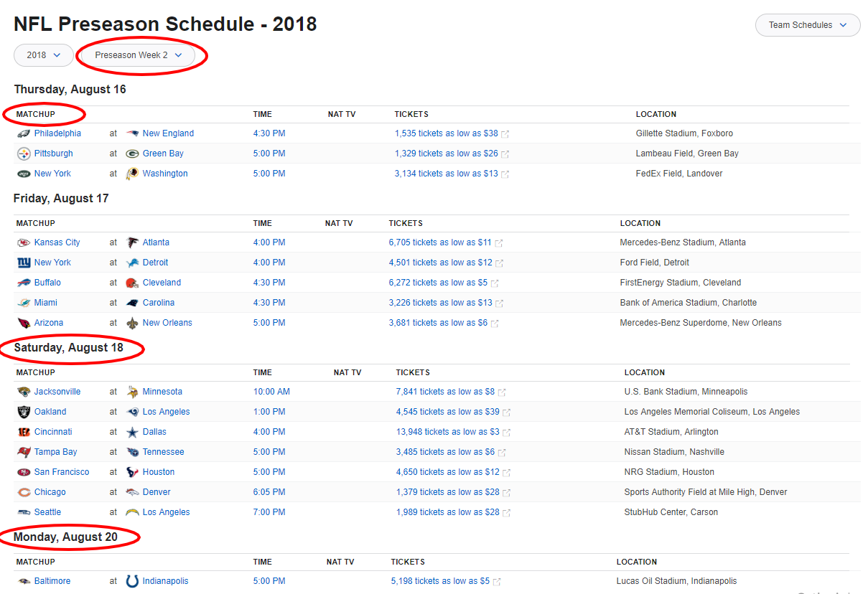This screenshot has height=594, width=868.
Task: Open the Denver team link
Action: click(157, 492)
